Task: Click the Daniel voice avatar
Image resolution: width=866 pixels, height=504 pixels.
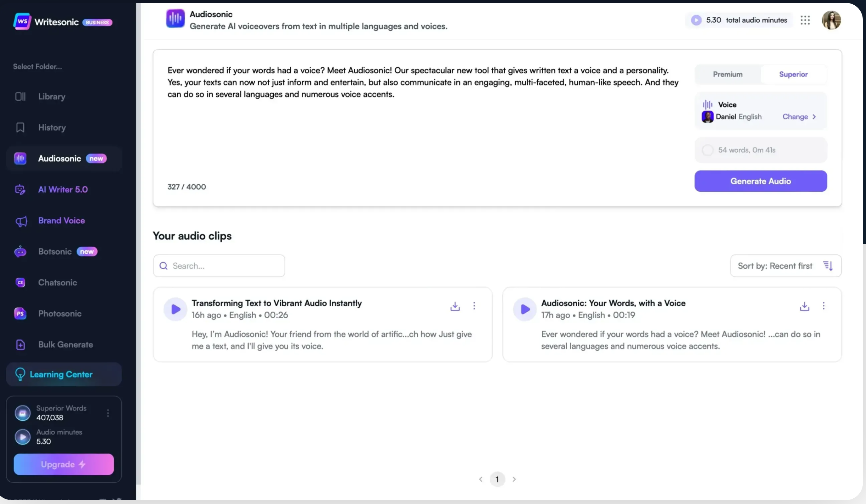Action: pyautogui.click(x=707, y=117)
